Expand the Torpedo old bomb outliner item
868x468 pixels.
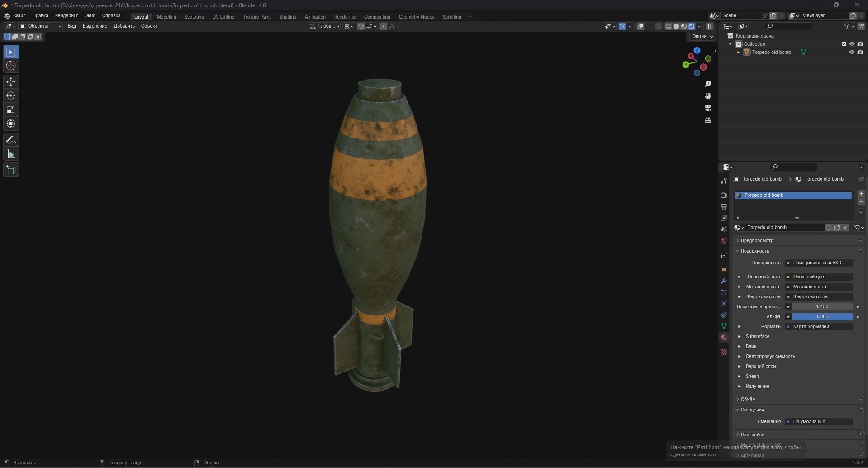tap(738, 52)
